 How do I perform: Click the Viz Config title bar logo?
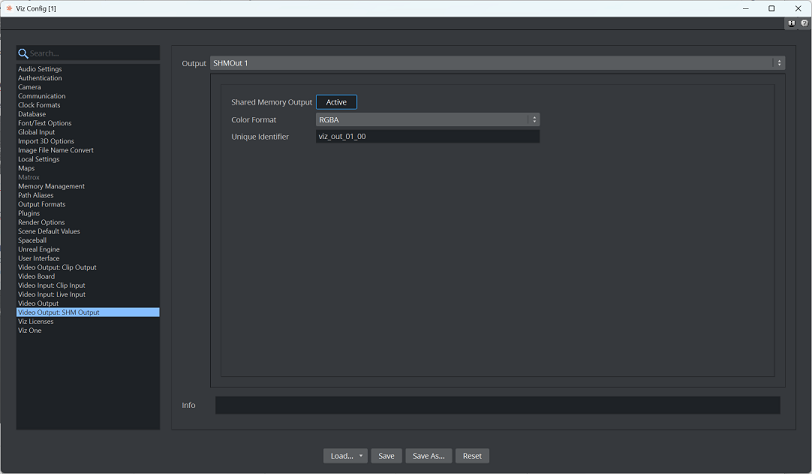tap(8, 8)
